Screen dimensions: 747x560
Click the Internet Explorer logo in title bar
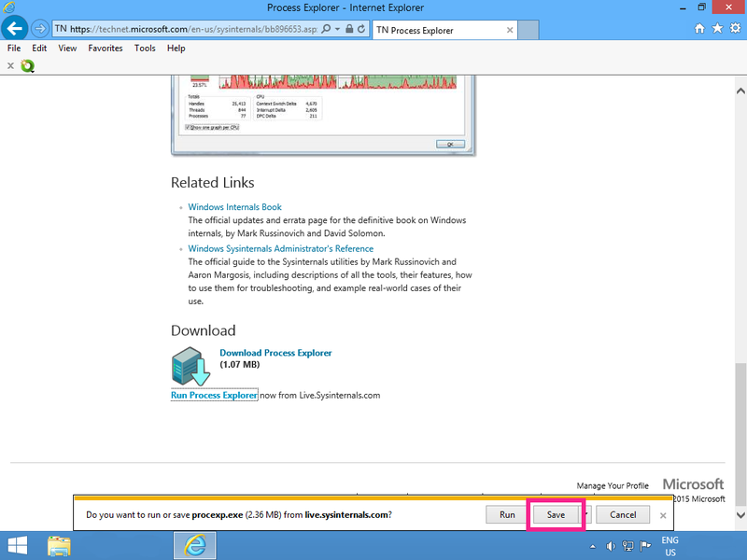8,7
